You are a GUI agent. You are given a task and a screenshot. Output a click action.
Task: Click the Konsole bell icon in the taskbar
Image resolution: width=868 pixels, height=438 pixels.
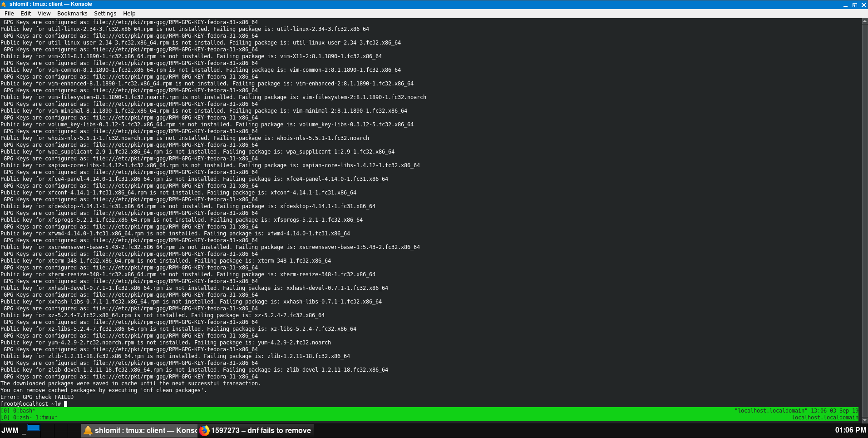(x=88, y=430)
